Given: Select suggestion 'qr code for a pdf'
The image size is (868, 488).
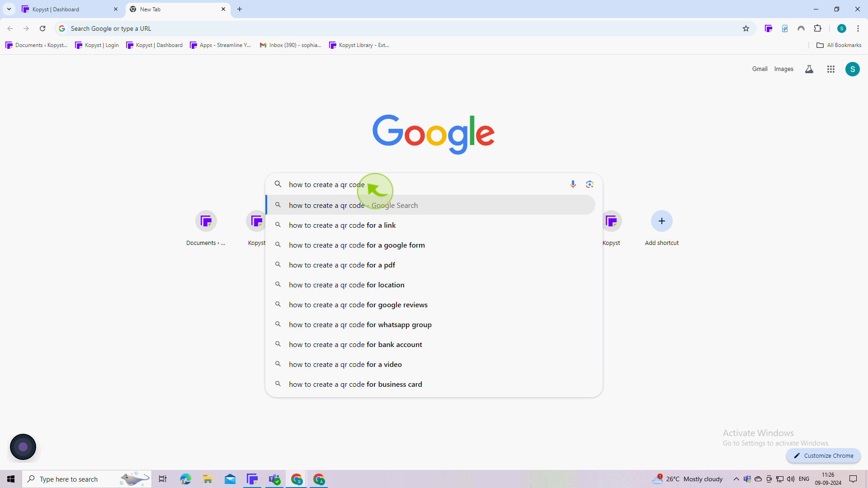Looking at the screenshot, I should (430, 265).
